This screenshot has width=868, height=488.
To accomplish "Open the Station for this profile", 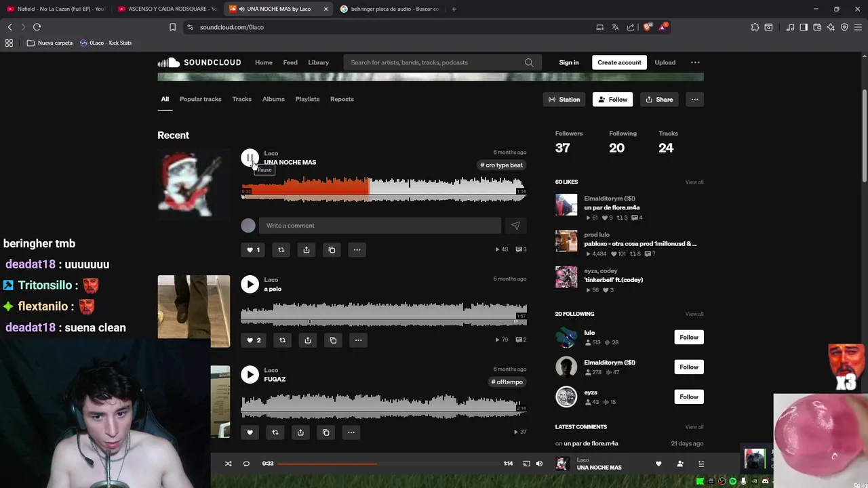I will [564, 100].
